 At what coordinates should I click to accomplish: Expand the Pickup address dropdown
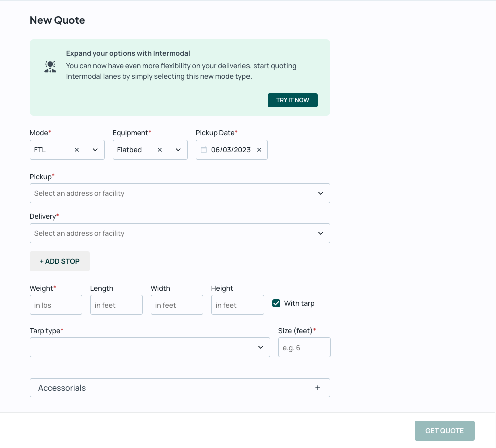pyautogui.click(x=180, y=193)
